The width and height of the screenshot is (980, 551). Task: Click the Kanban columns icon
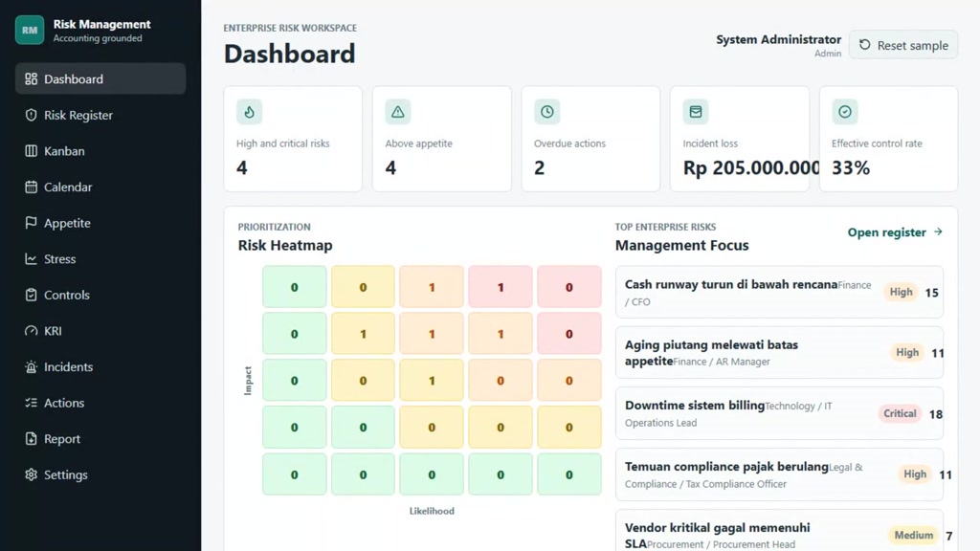click(x=31, y=150)
